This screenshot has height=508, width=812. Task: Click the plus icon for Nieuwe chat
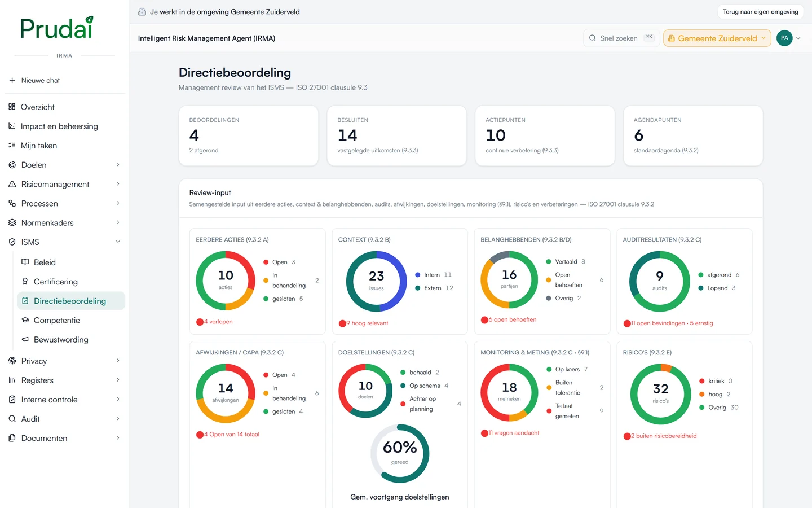[x=12, y=80]
